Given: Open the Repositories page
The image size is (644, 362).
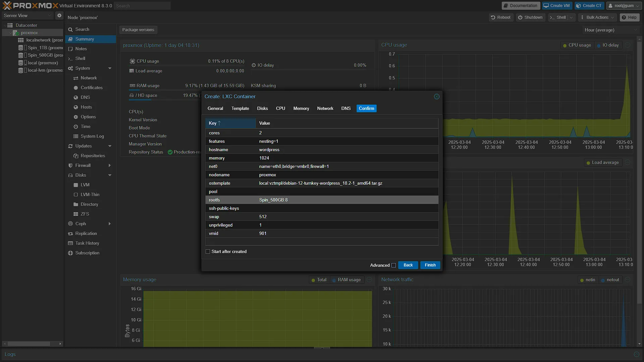Looking at the screenshot, I should click(x=93, y=156).
